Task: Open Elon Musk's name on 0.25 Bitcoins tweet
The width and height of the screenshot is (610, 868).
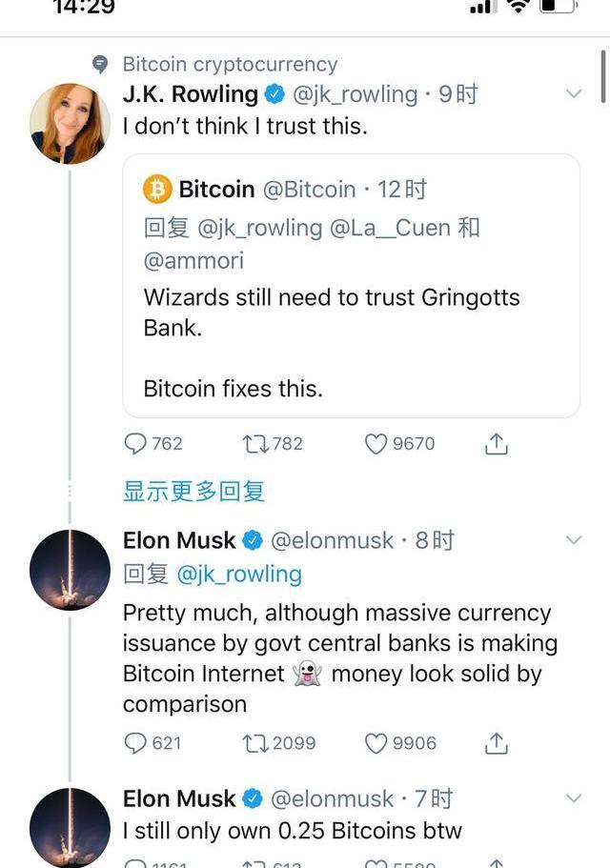Action: coord(179,798)
